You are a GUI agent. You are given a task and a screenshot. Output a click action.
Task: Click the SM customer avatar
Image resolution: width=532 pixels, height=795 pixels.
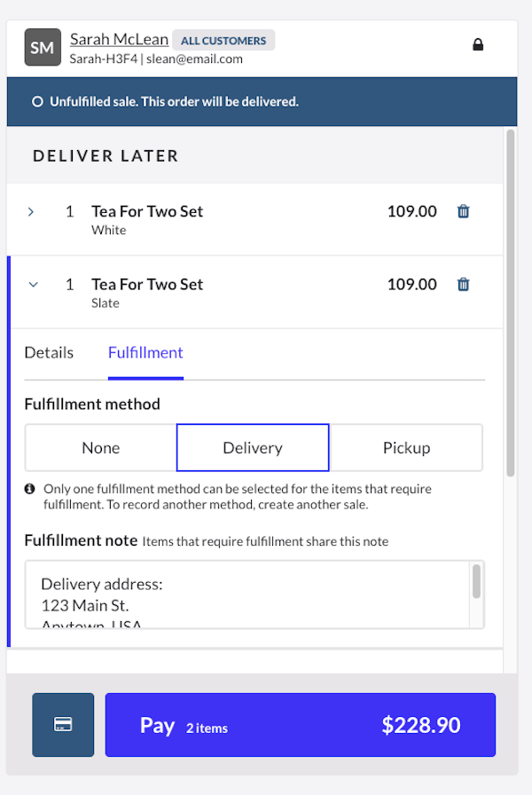pos(43,47)
